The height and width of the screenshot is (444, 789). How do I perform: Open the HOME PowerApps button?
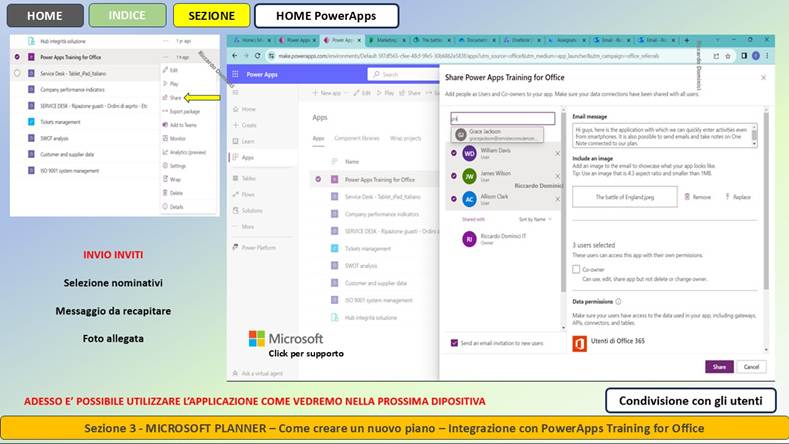(326, 16)
